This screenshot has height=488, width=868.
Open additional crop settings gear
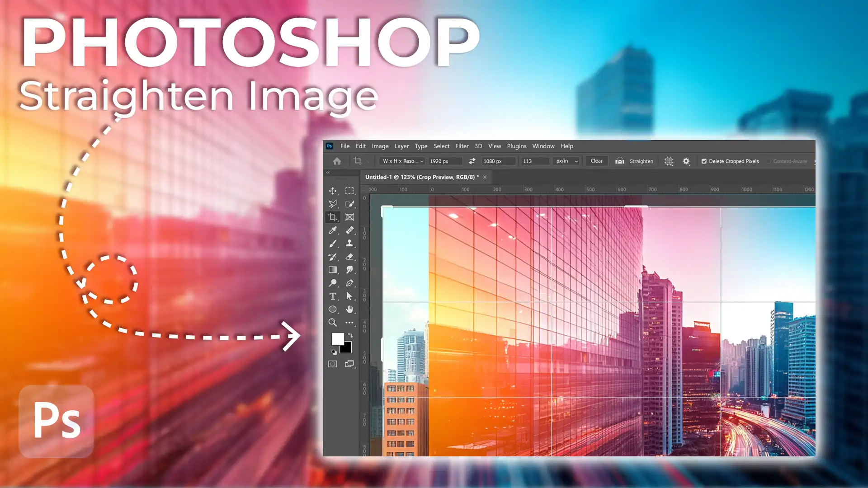(x=686, y=161)
